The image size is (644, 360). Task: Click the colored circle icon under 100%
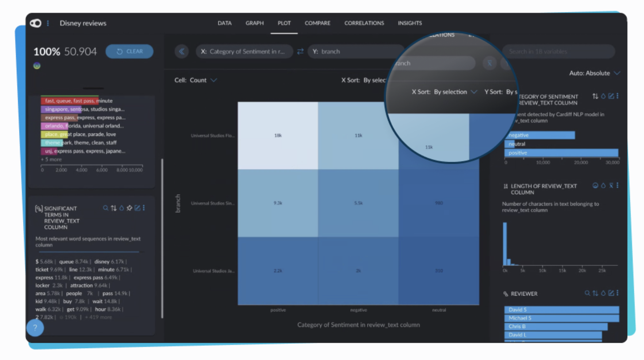37,65
